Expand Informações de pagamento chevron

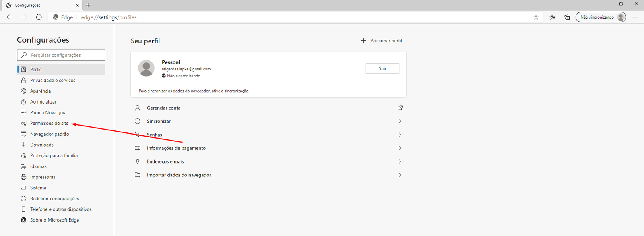coord(400,148)
